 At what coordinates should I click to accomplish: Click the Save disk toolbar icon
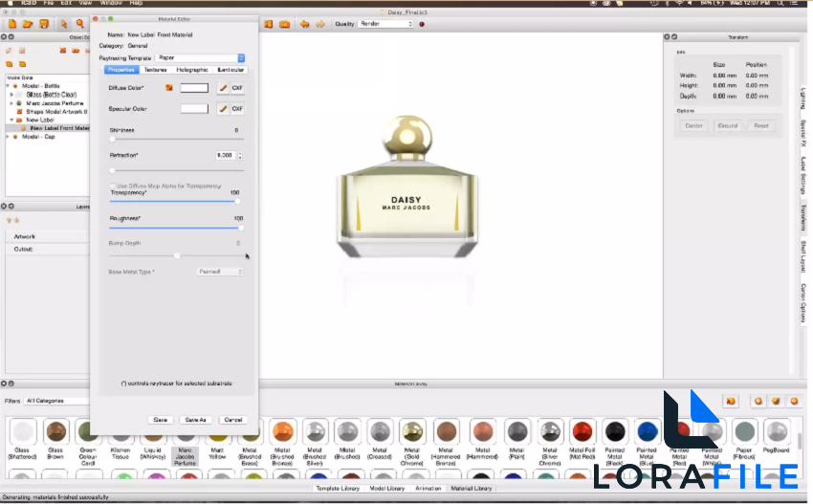click(x=44, y=24)
